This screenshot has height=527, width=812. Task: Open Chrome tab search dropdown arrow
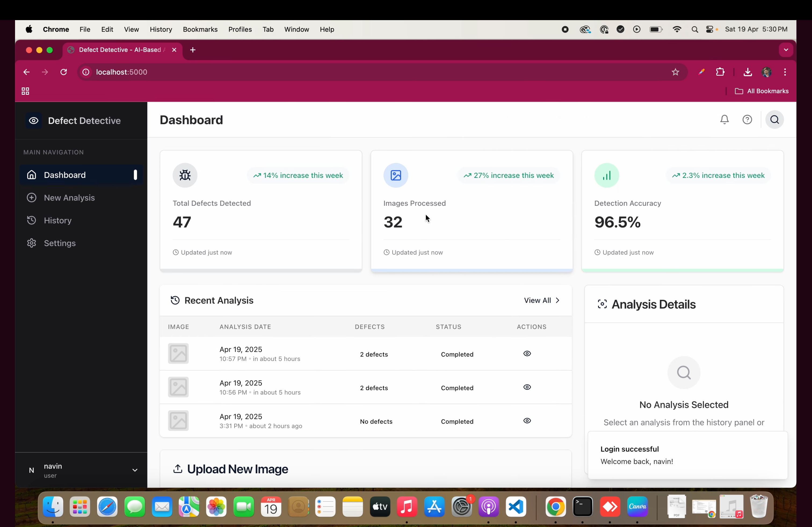[x=786, y=50]
